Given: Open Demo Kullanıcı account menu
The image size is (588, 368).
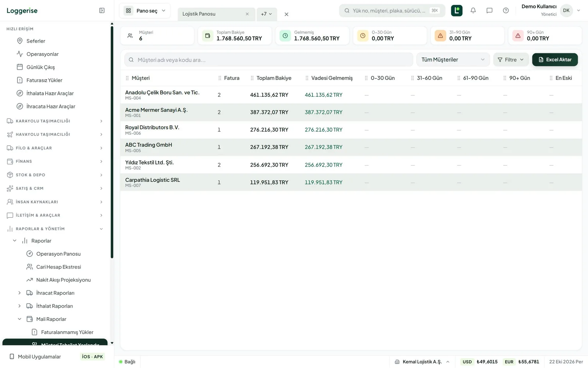Looking at the screenshot, I should pos(551,10).
